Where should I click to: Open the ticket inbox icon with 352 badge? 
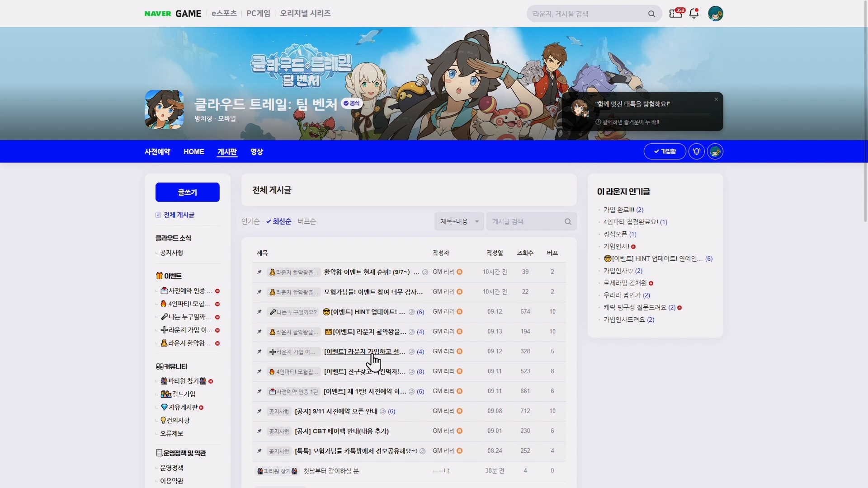676,13
